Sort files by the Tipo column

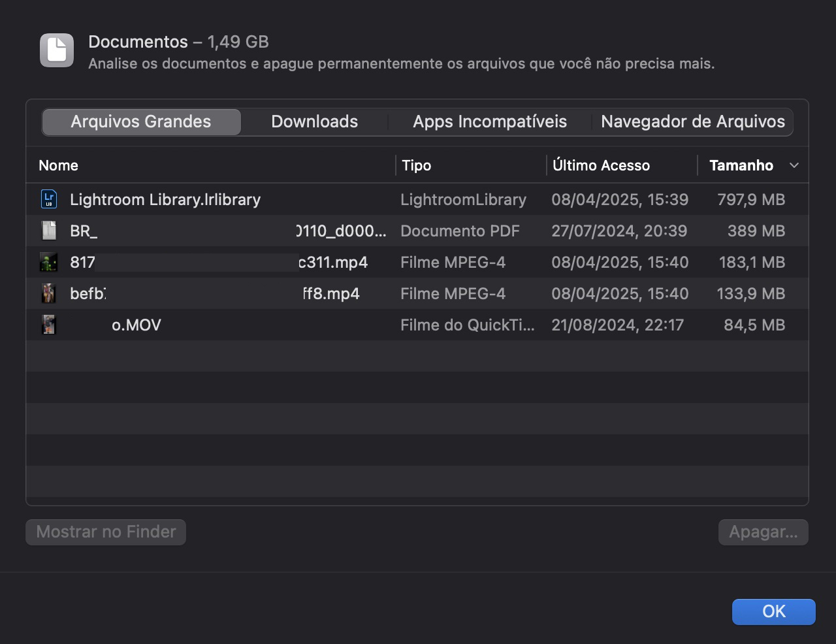point(416,165)
